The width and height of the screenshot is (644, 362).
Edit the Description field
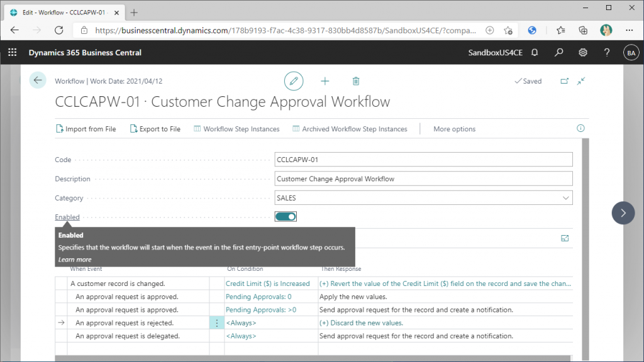[x=423, y=178]
